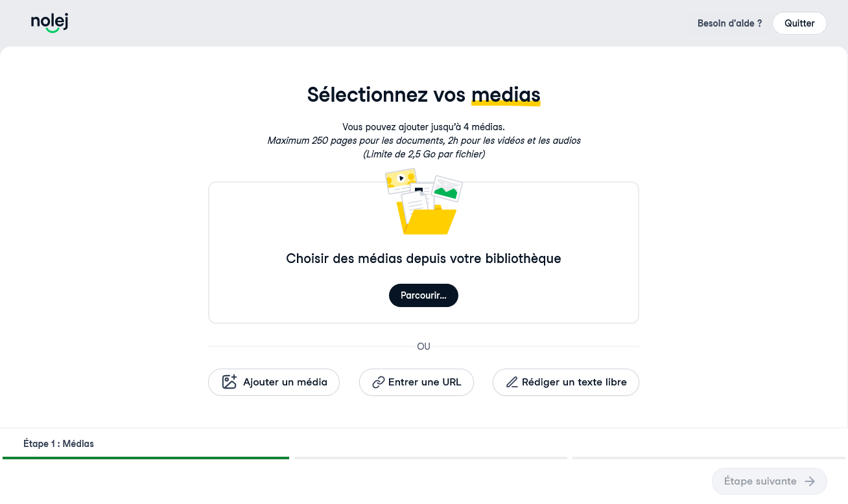Browse the library with the Parcourir... button
Screen dimensions: 848x504
click(x=423, y=295)
